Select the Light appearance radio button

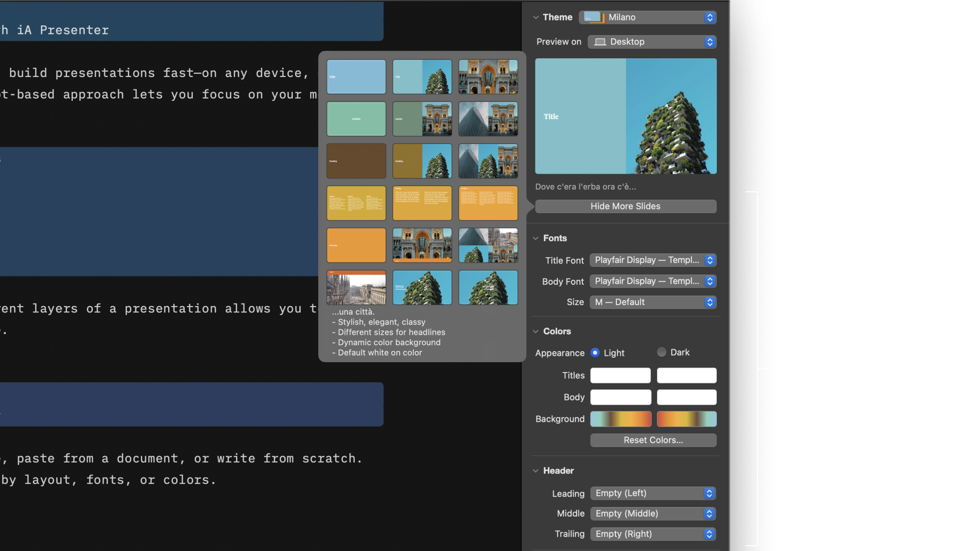coord(595,353)
